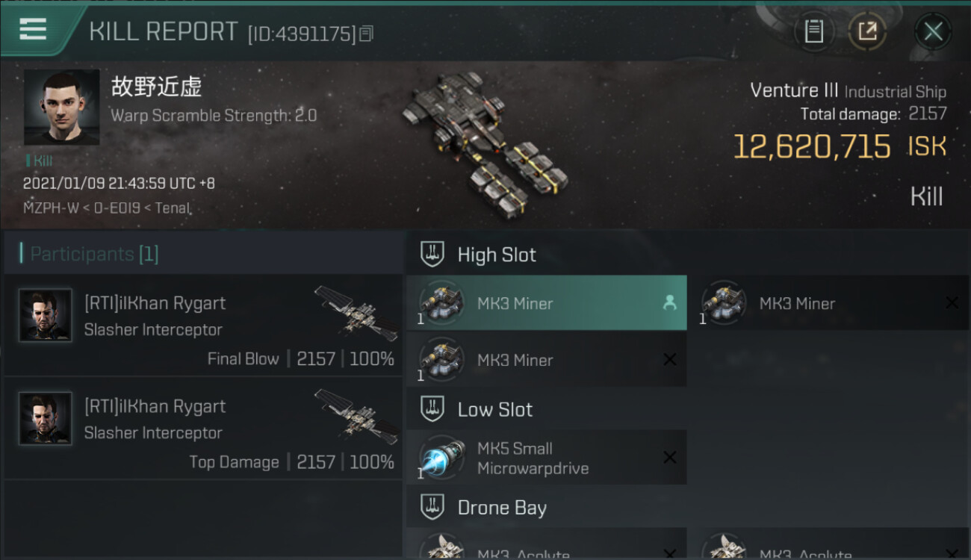Copy the kill report ID

pos(366,34)
